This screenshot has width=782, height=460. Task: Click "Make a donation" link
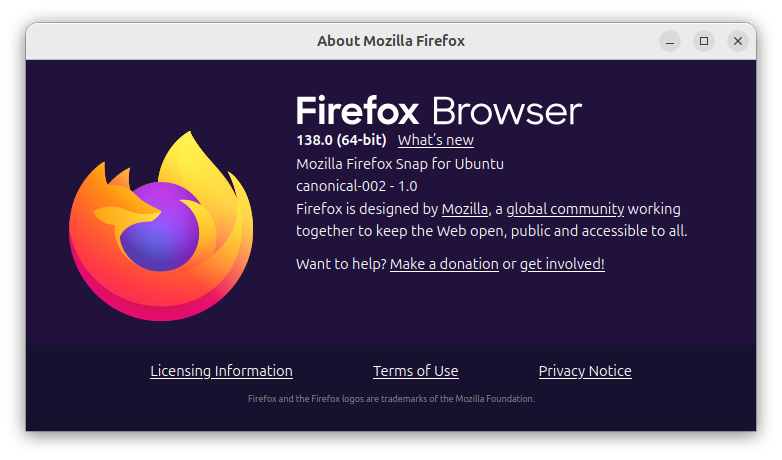click(444, 264)
